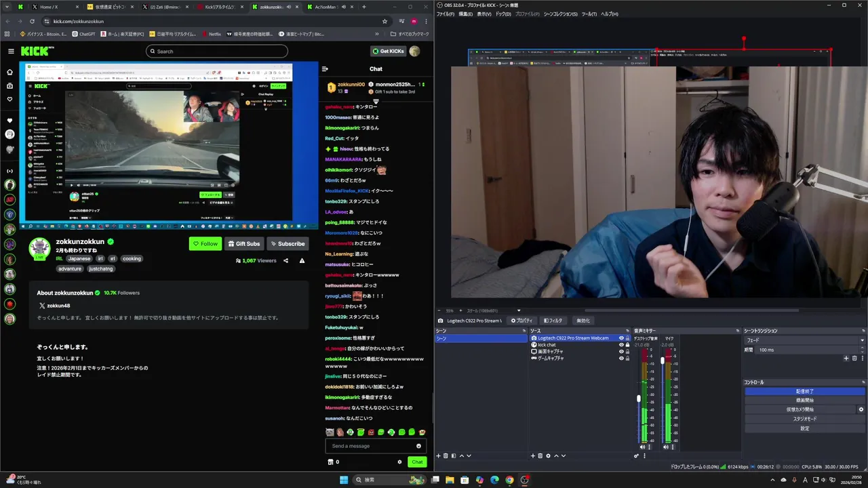Click the Gift Subs button
Image resolution: width=868 pixels, height=488 pixels.
[x=244, y=244]
